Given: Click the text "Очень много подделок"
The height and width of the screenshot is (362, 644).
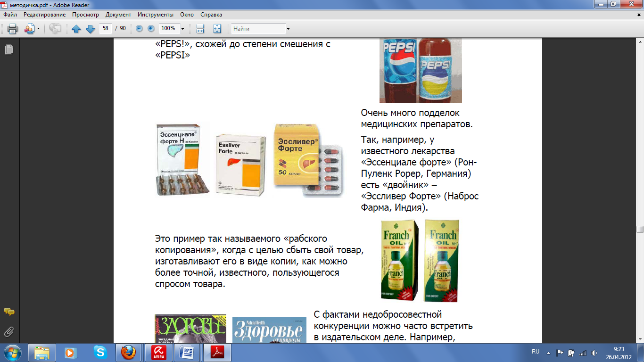Looking at the screenshot, I should coord(410,113).
